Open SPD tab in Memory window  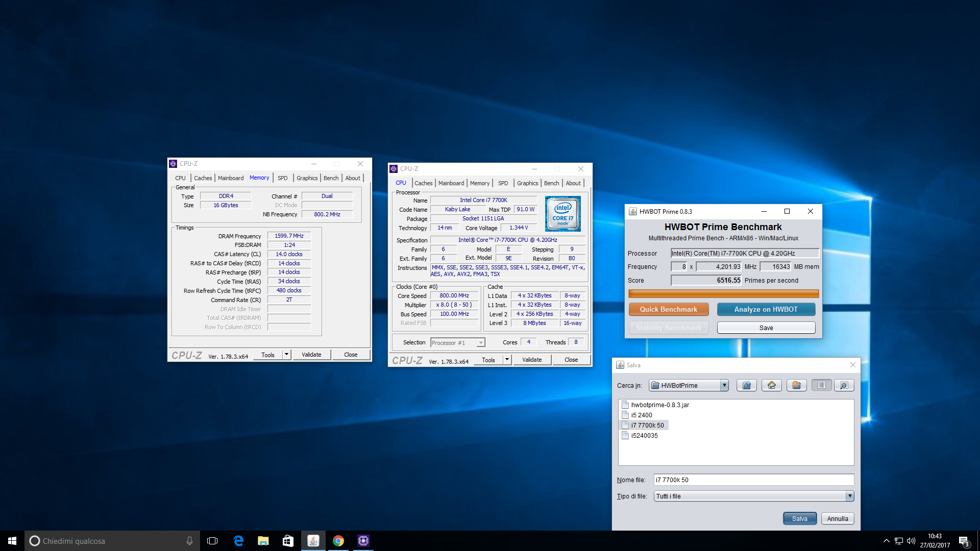(x=282, y=178)
